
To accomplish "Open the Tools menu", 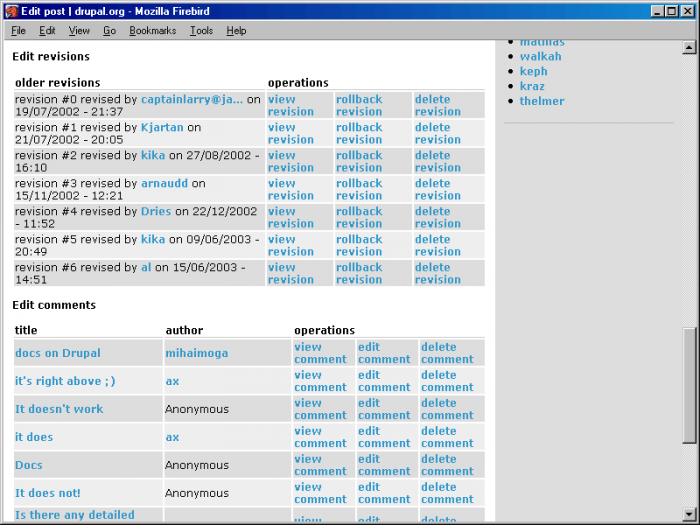I will (x=201, y=31).
